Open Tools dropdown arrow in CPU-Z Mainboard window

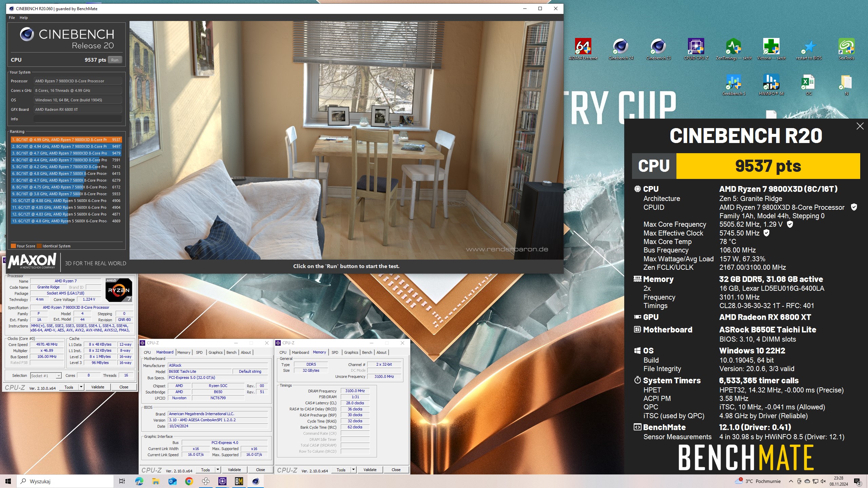218,470
